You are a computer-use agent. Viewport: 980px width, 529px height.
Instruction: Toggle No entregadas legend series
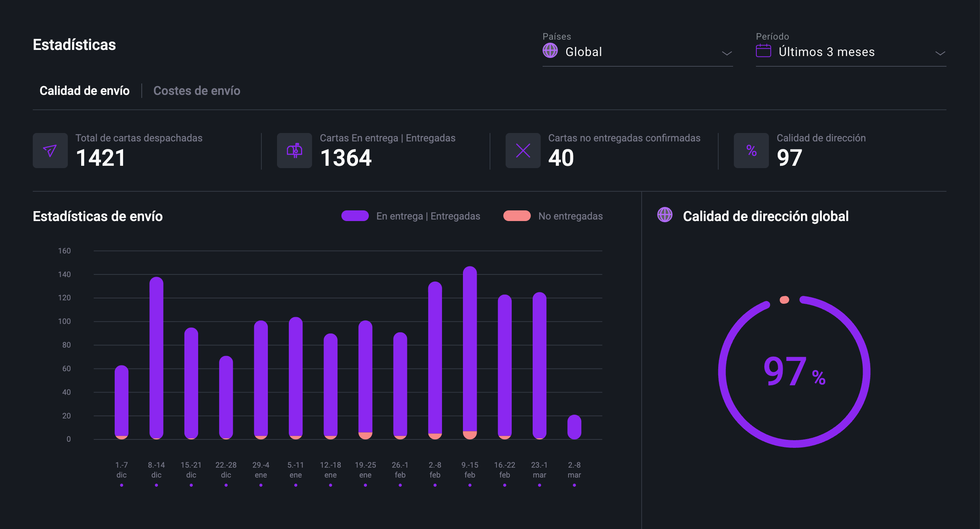tap(570, 216)
